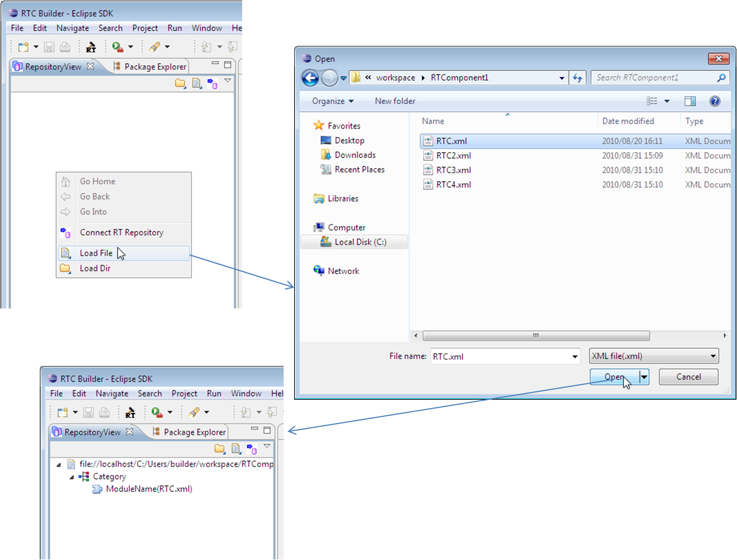Viewport: 737px width, 560px height.
Task: Click the New wizard icon in lower toolbar
Action: click(x=62, y=412)
